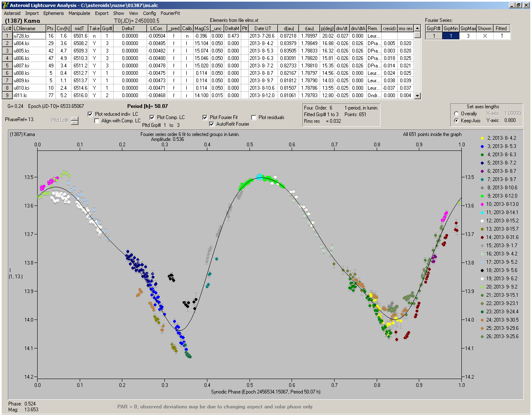The height and width of the screenshot is (415, 532).
Task: Enable Align with Comp. LC checkbox
Action: 97,121
